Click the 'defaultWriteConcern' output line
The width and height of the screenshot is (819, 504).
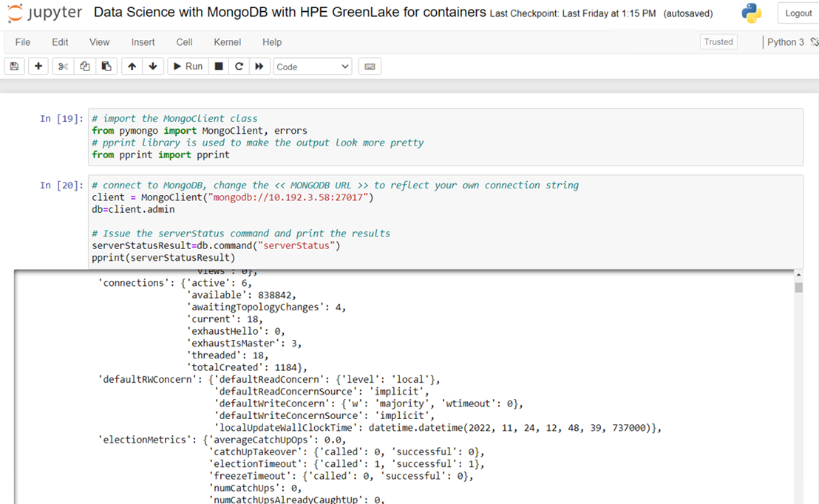click(368, 403)
